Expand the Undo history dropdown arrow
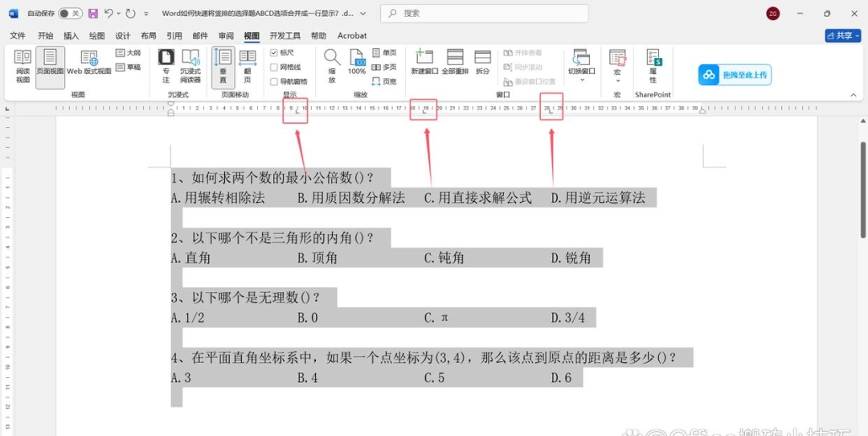Image resolution: width=868 pixels, height=436 pixels. pos(118,14)
